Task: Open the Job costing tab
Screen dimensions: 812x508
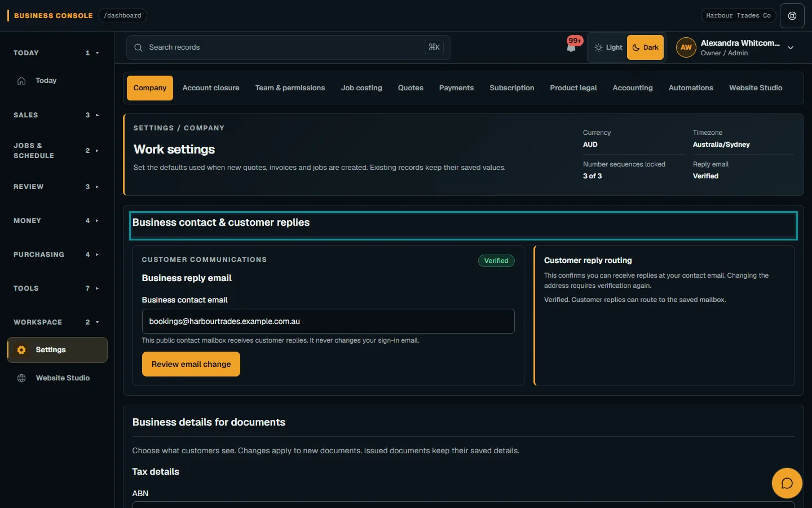Action: (361, 88)
